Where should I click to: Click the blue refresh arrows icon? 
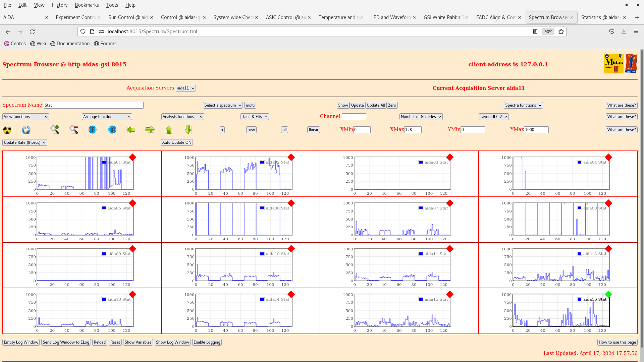click(26, 130)
